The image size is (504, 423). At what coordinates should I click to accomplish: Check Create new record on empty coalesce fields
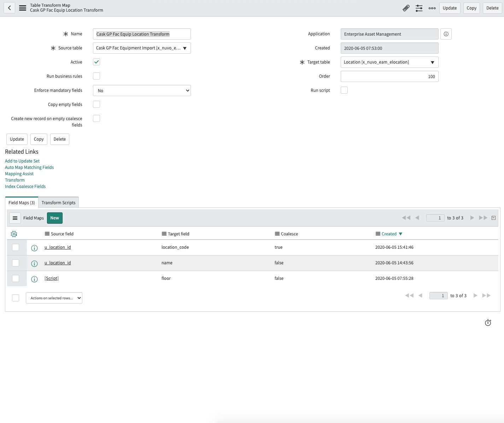point(96,118)
